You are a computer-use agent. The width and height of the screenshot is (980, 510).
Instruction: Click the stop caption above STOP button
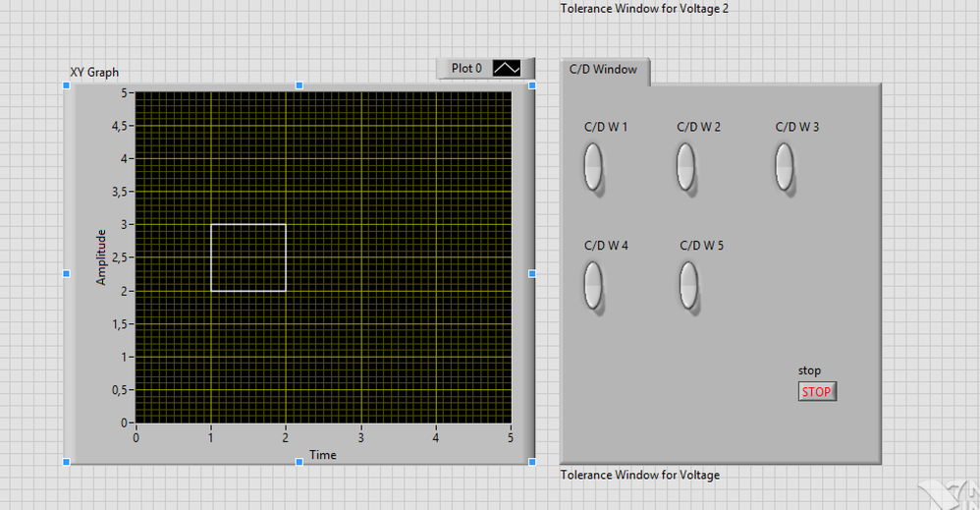(x=809, y=370)
